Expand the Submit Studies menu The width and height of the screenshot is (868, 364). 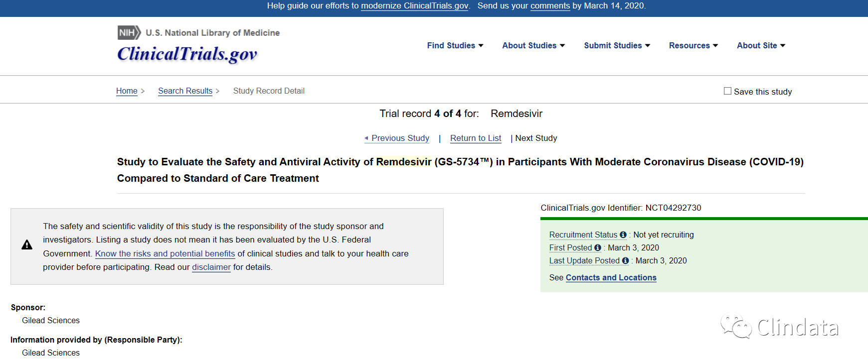point(617,45)
